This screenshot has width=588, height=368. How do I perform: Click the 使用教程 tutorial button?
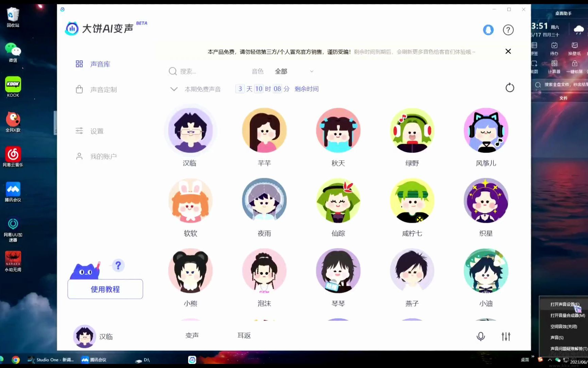105,289
